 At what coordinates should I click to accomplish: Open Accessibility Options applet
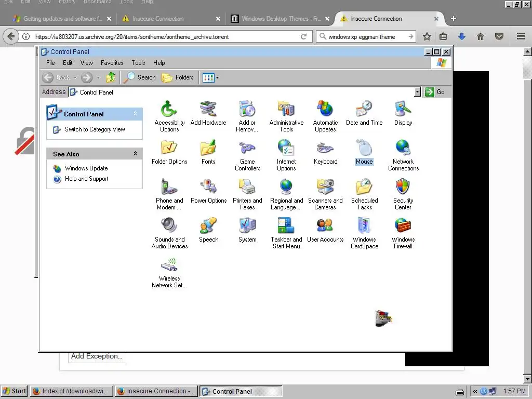tap(169, 116)
